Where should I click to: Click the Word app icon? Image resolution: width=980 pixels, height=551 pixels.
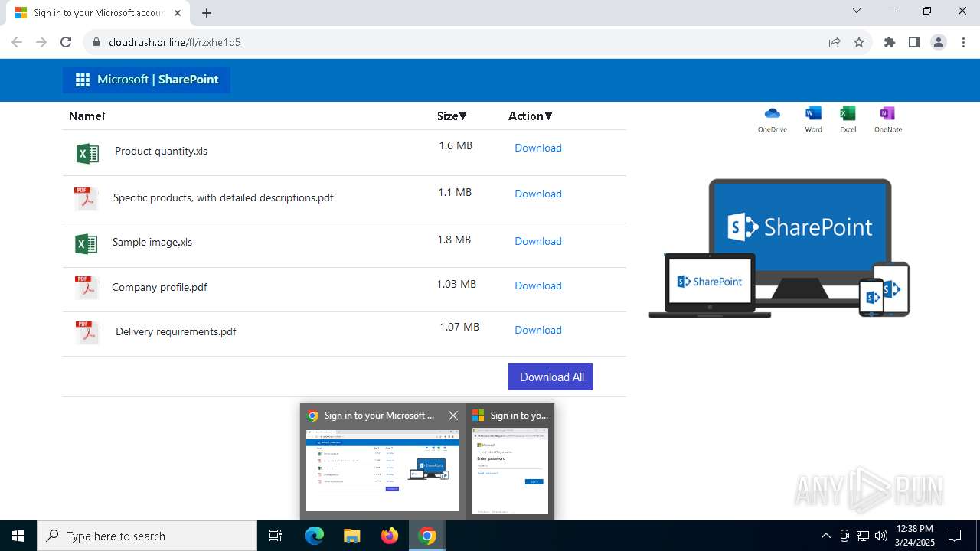click(813, 113)
